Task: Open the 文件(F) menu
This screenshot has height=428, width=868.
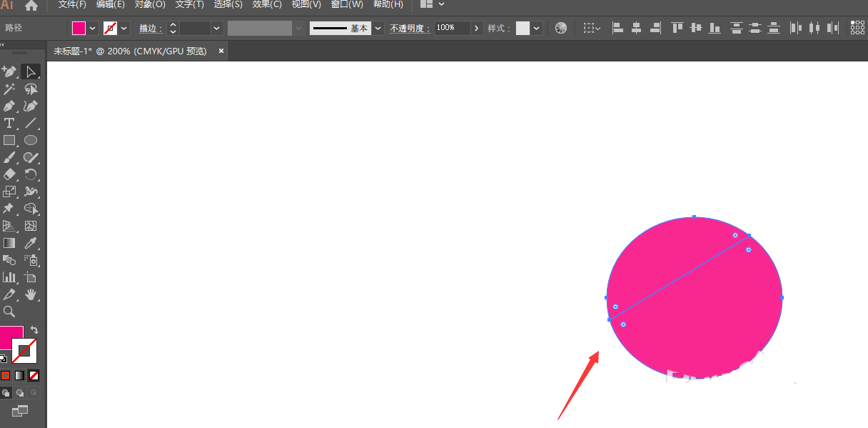Action: click(72, 4)
